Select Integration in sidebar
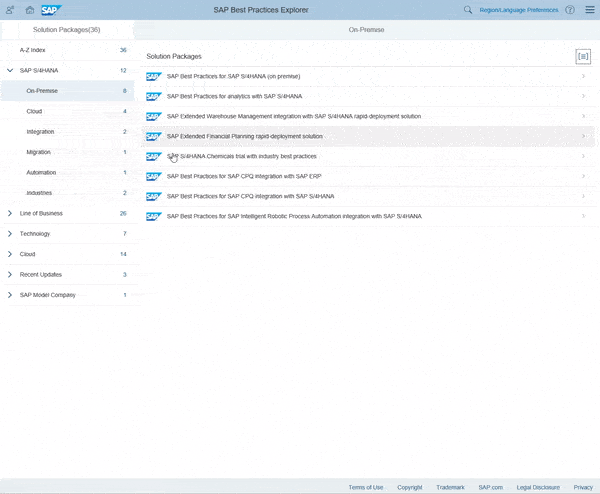 tap(69, 132)
